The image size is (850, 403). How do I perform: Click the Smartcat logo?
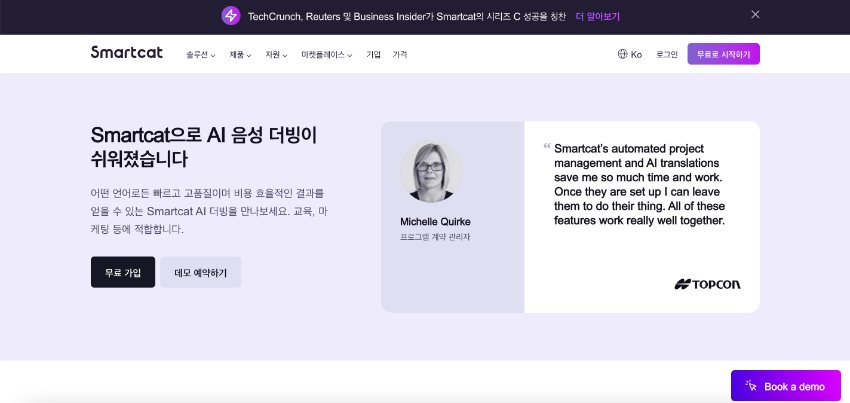click(127, 52)
